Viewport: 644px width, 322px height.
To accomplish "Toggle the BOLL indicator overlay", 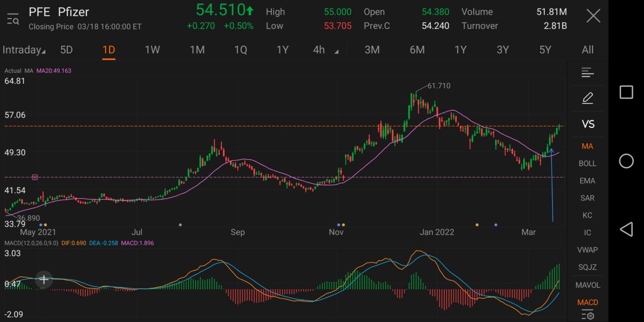I will (587, 163).
